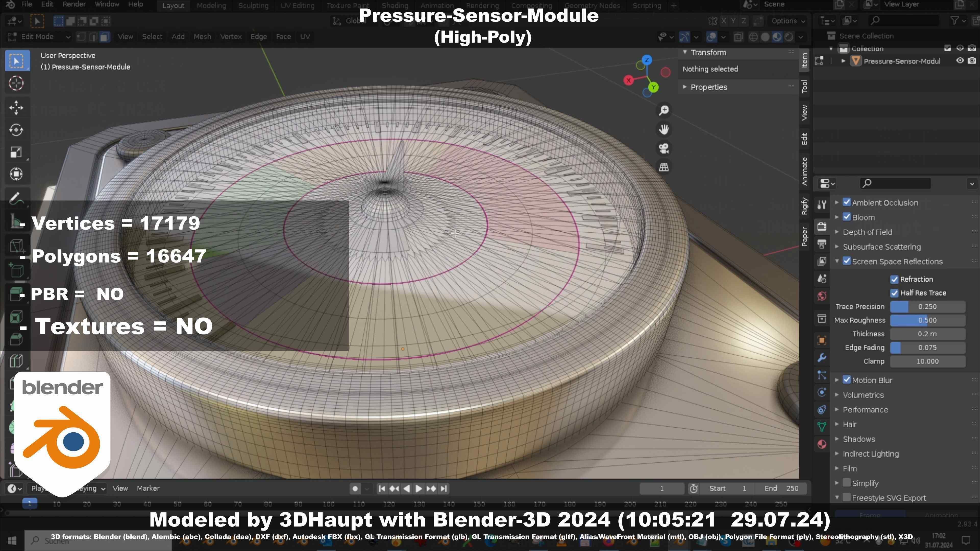980x551 pixels.
Task: Choose the Move tool
Action: click(16, 108)
